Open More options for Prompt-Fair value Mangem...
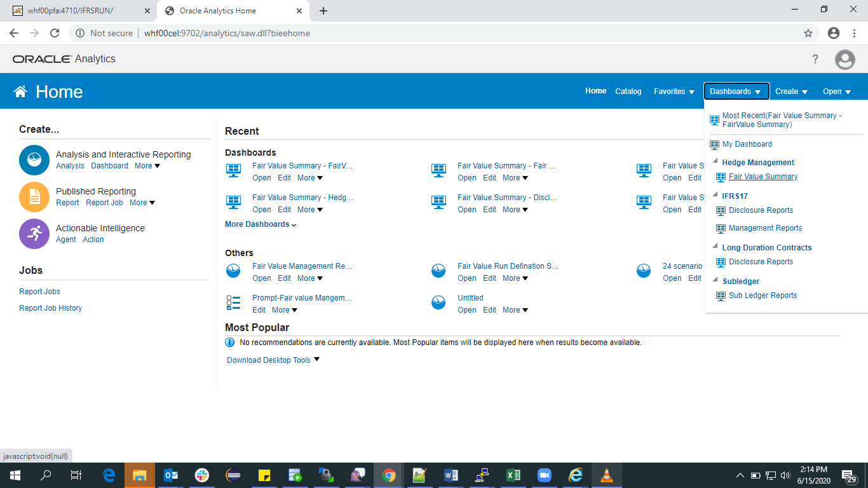 285,310
